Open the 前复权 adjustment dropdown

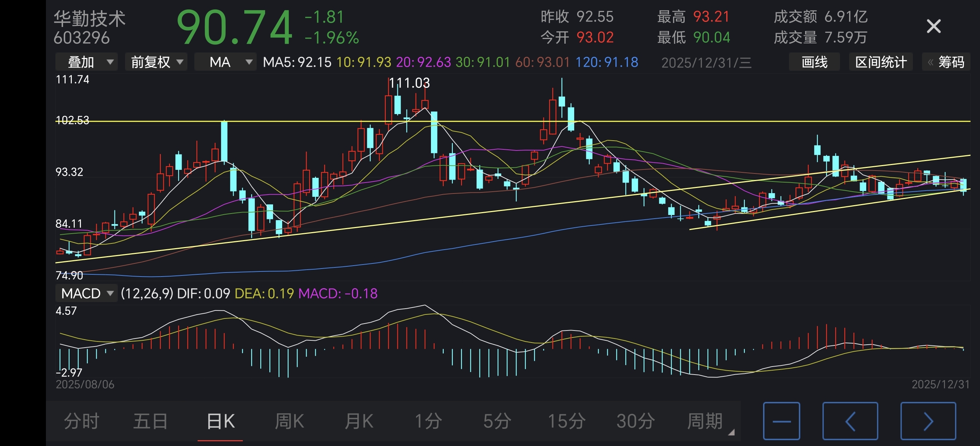point(156,62)
